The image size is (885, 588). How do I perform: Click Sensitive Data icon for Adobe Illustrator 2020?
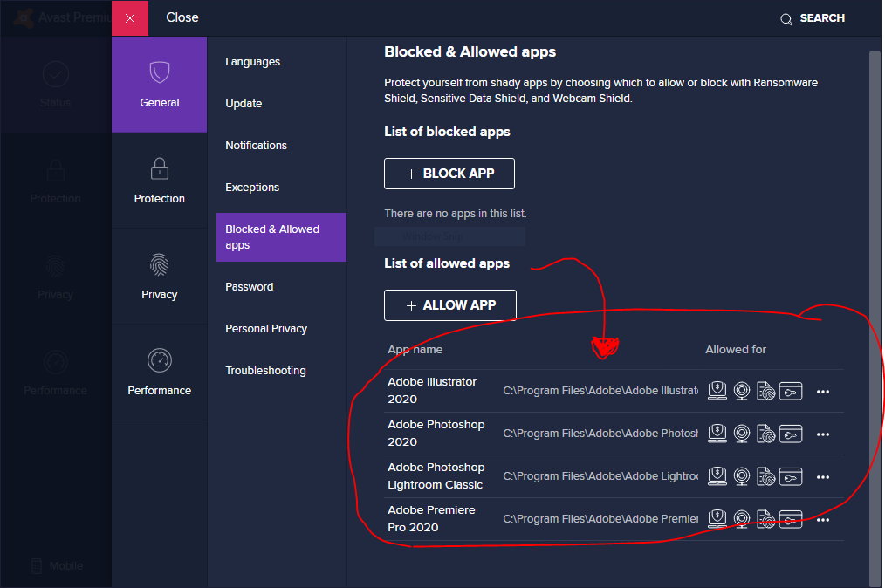pyautogui.click(x=766, y=391)
